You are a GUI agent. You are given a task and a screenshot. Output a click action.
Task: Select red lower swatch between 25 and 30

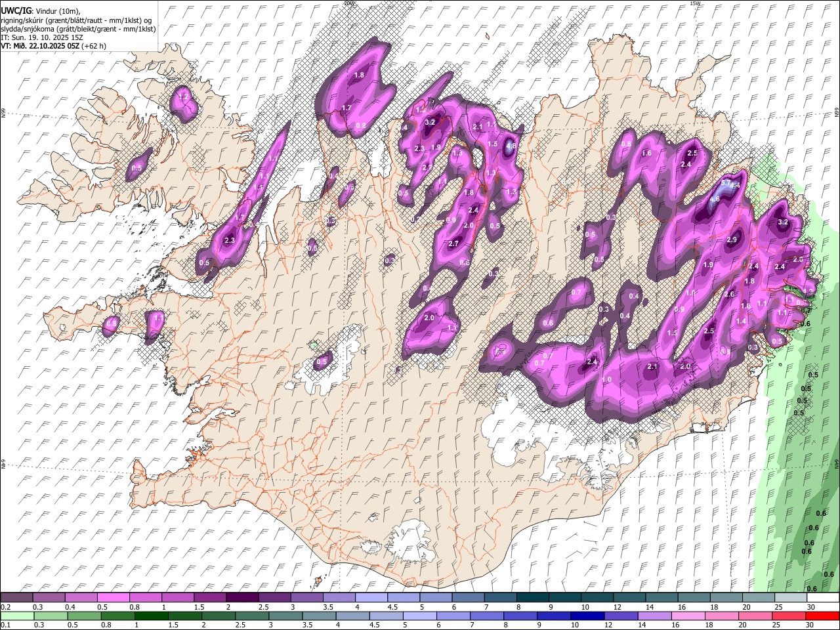point(791,616)
